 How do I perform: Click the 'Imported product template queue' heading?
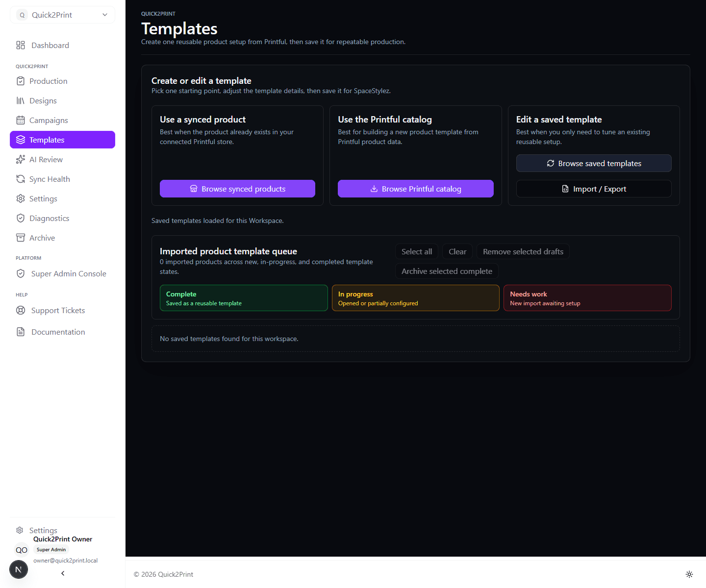click(228, 251)
